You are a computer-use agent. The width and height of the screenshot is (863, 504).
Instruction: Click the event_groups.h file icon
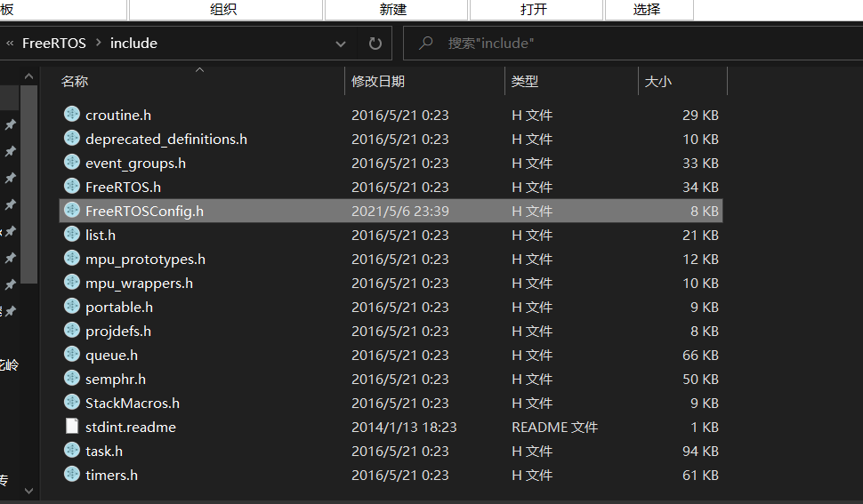pyautogui.click(x=71, y=162)
